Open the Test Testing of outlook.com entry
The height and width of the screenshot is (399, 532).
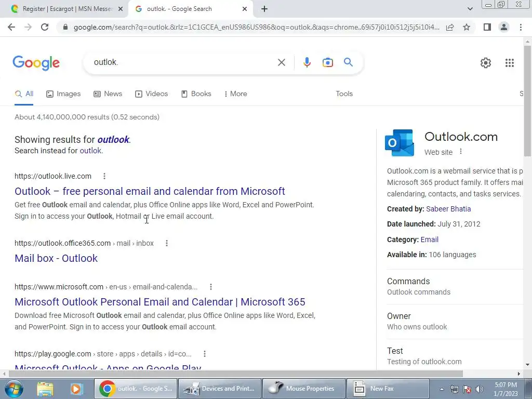455,356
